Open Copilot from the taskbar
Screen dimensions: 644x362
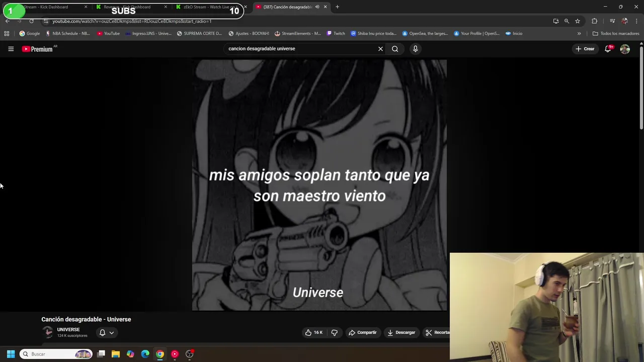coord(130,354)
